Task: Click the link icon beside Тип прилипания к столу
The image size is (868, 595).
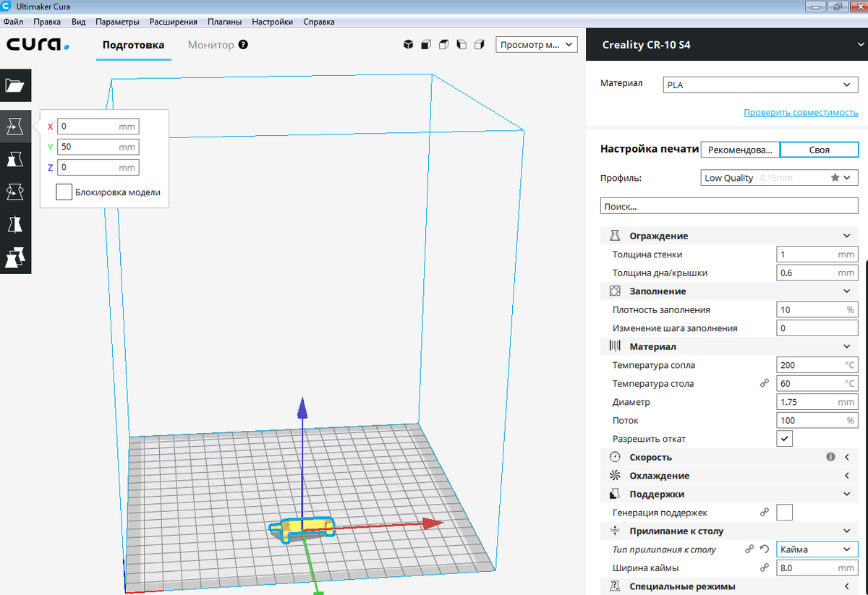Action: (x=750, y=549)
